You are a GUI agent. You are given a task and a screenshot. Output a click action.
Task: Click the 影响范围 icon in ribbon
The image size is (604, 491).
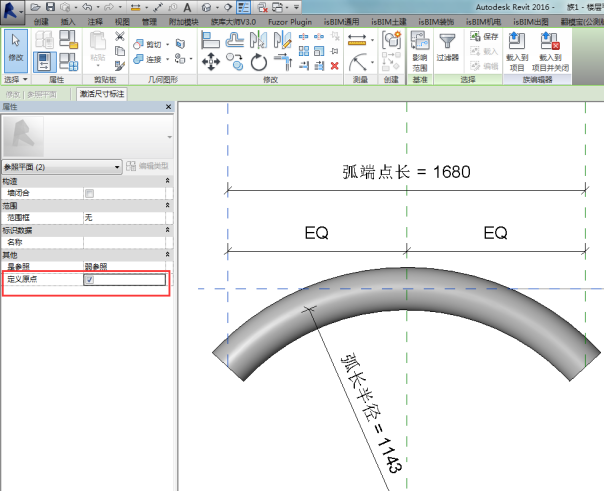click(419, 48)
